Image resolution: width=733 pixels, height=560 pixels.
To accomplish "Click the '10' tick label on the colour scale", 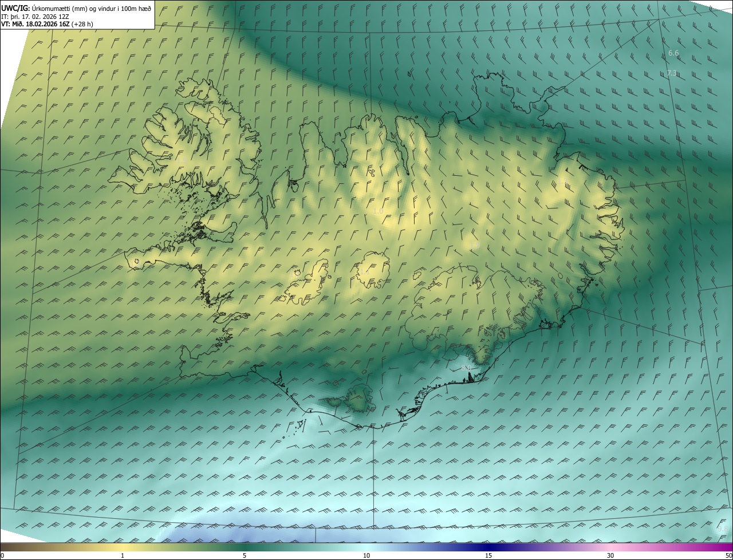I will coord(366,555).
